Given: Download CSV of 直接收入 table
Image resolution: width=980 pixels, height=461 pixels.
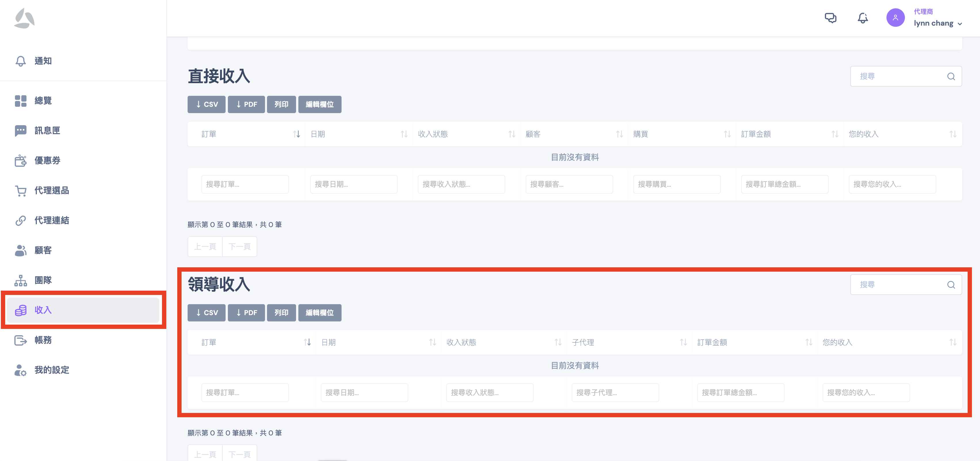Looking at the screenshot, I should (x=207, y=104).
